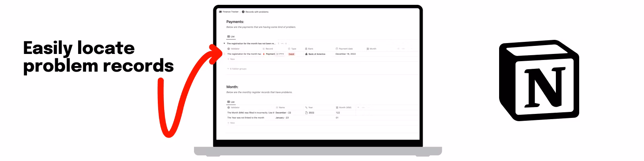Viewport: 644px width, 161px height.
Task: Open the three-dots menu beside group title
Action: 282,43
